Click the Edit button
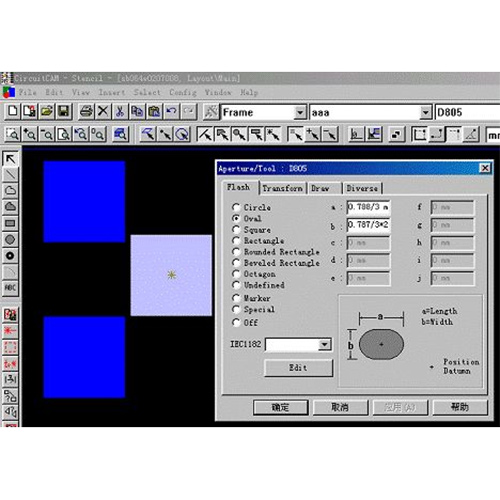 [x=298, y=368]
